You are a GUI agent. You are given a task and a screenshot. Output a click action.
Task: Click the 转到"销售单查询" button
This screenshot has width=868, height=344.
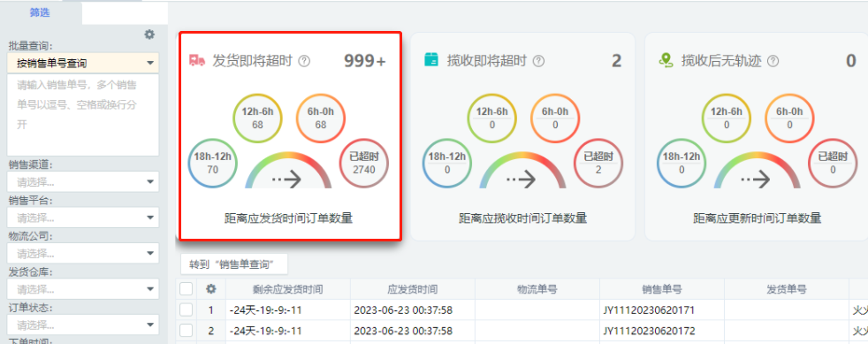(232, 264)
